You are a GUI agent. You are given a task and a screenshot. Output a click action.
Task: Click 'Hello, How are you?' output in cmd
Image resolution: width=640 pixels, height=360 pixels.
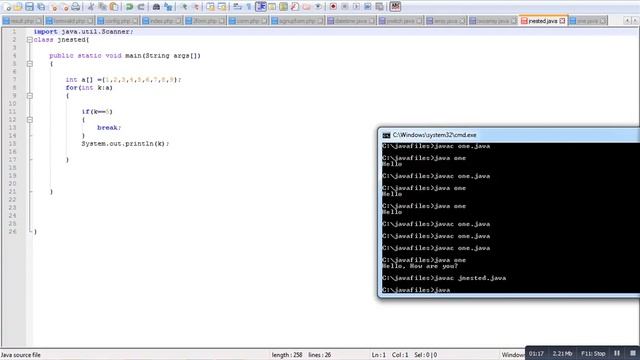420,266
